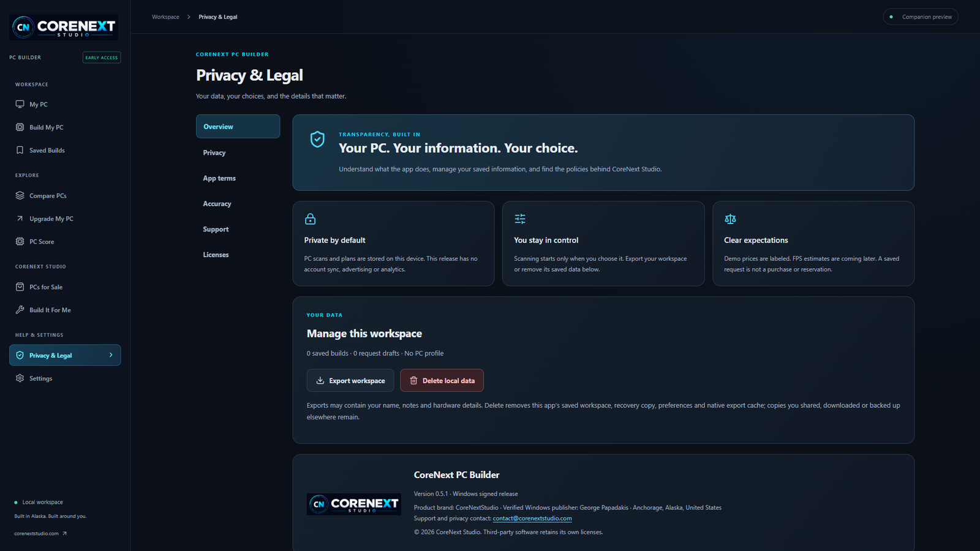The height and width of the screenshot is (551, 980).
Task: Open Build It For Me
Action: [65, 310]
